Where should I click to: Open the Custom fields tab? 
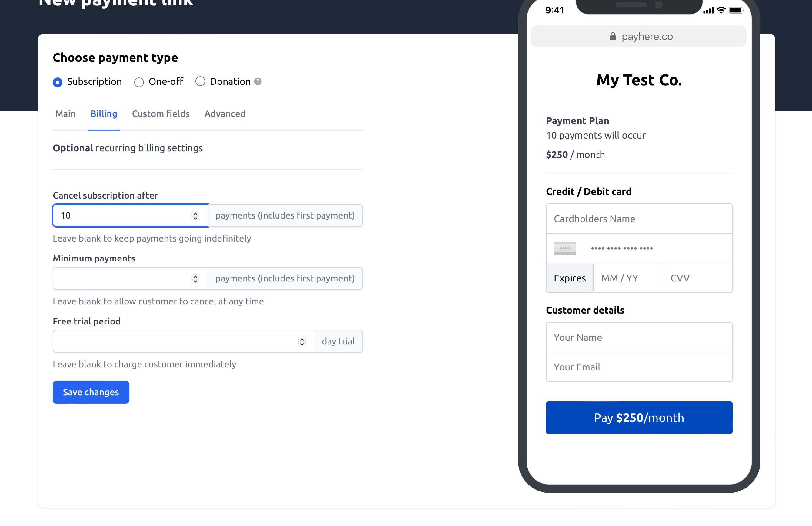161,114
